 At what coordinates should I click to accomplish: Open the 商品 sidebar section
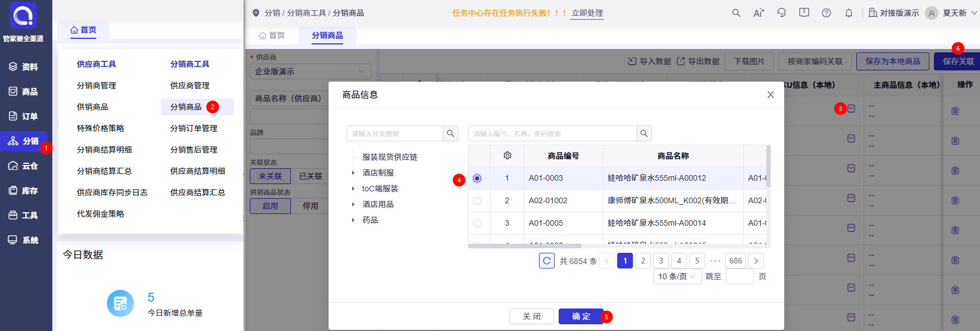(x=23, y=92)
